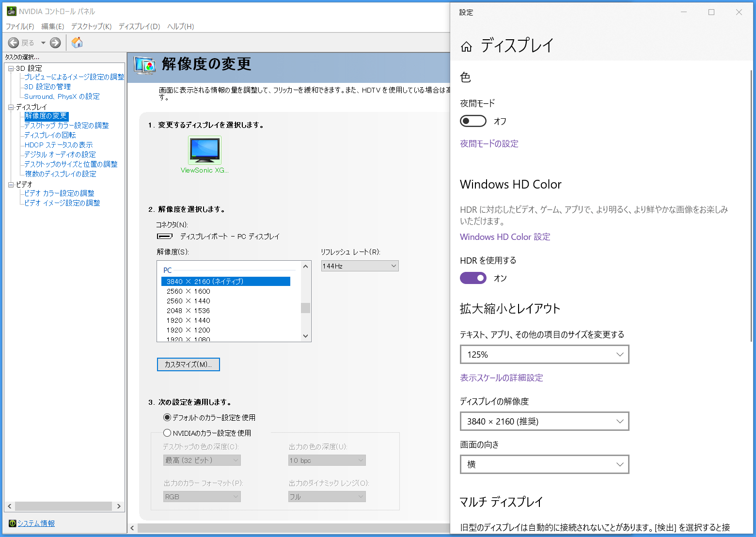Select NVIDIAのカラー設定を使用 radio button

(x=167, y=433)
